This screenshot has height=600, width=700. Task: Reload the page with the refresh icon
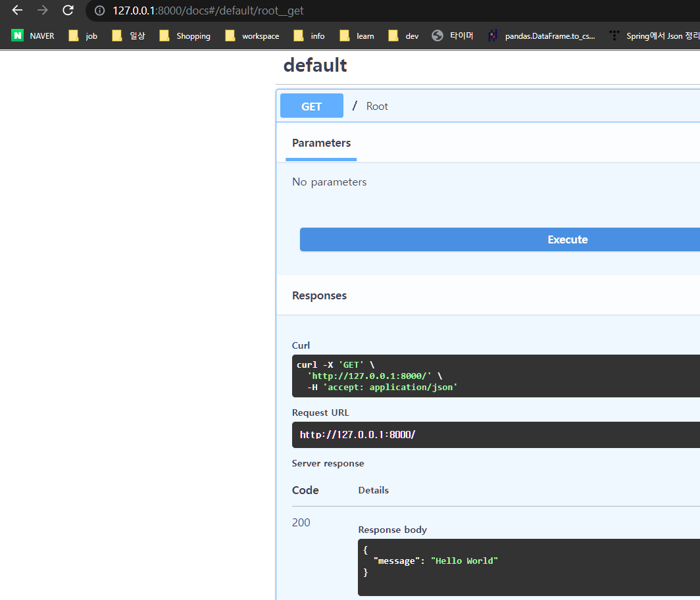68,11
